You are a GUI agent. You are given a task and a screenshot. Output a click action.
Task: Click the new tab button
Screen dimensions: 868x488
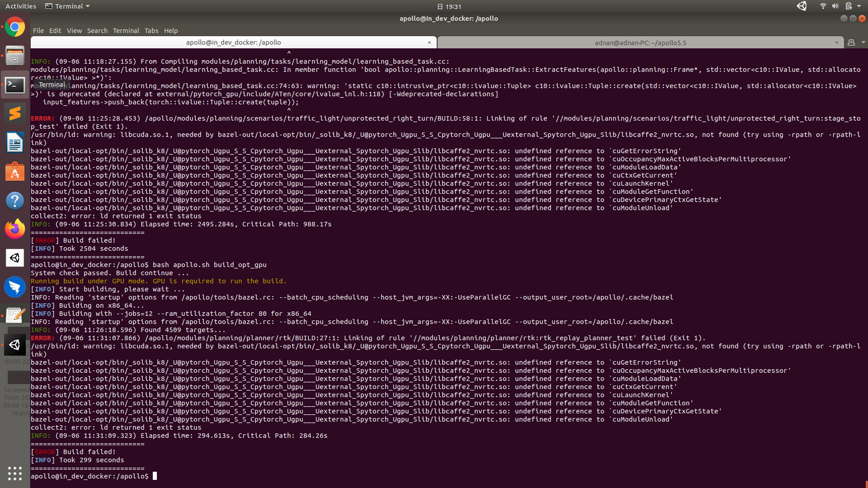[851, 42]
